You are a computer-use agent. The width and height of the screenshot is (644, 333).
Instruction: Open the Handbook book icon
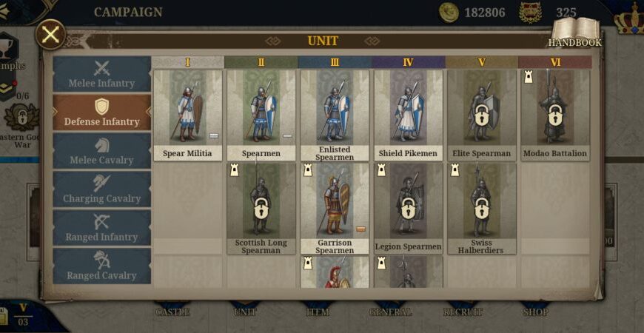click(575, 32)
